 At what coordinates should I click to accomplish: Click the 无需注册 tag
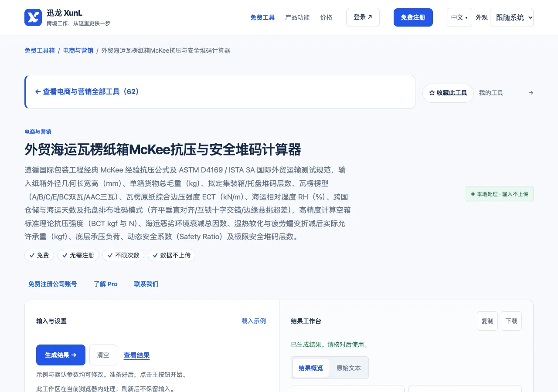point(78,255)
